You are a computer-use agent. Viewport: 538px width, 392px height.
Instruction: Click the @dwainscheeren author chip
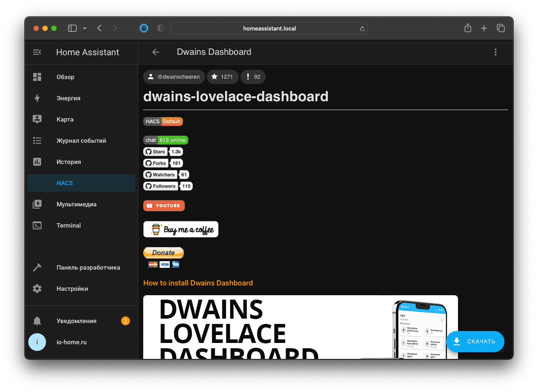174,77
